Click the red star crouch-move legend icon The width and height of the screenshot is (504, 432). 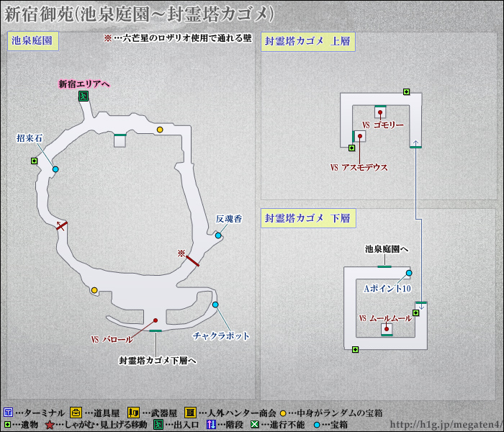[x=50, y=425]
